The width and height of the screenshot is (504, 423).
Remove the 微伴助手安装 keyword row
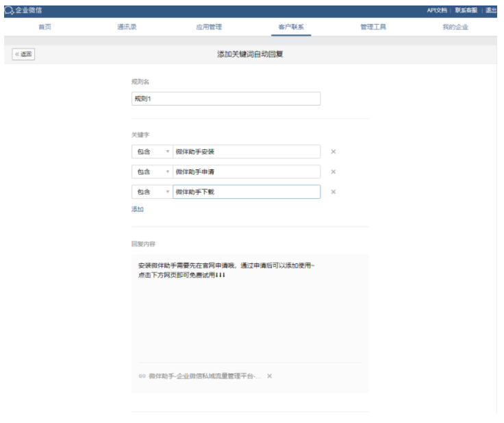(333, 152)
